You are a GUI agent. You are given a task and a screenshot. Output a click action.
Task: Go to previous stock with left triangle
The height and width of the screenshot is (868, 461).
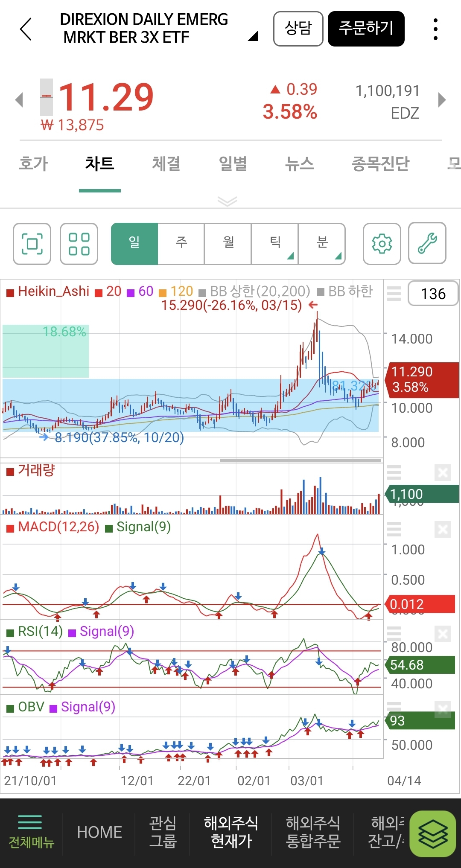pos(19,100)
